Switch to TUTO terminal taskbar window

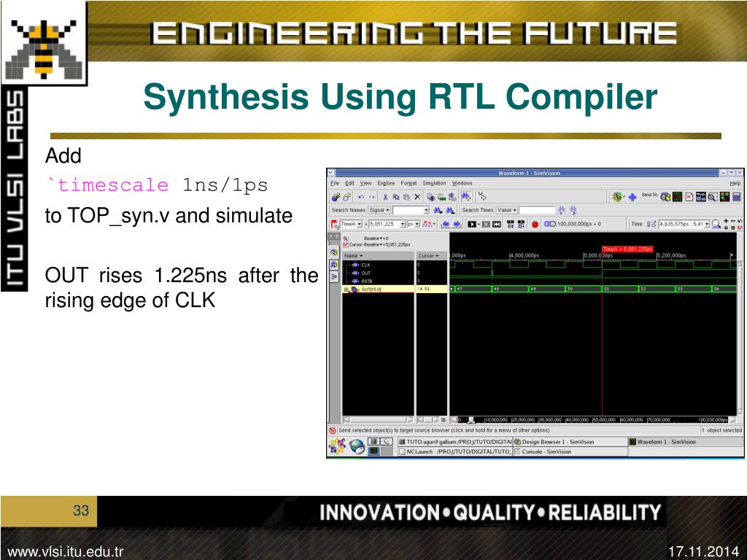(x=455, y=442)
